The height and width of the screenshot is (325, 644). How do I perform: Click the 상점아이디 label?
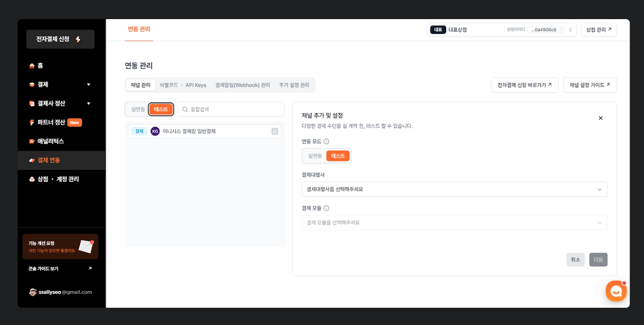tap(516, 30)
